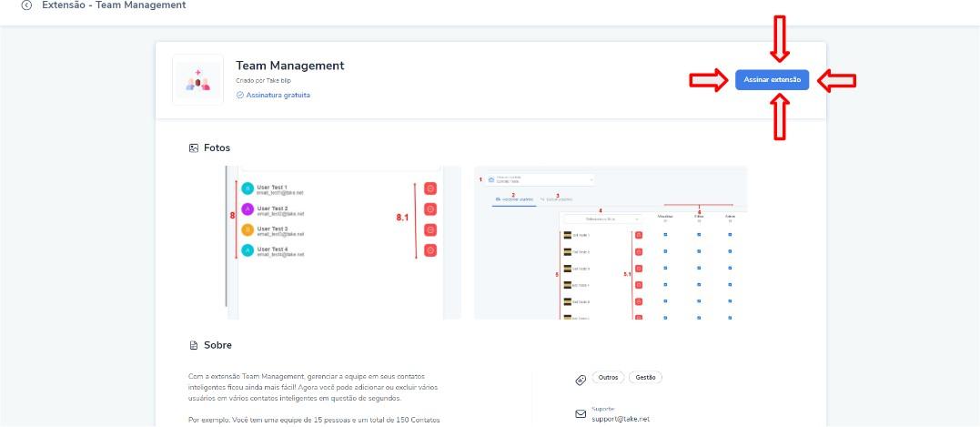Image resolution: width=980 pixels, height=427 pixels.
Task: Click the Team Management extension logo
Action: (197, 80)
